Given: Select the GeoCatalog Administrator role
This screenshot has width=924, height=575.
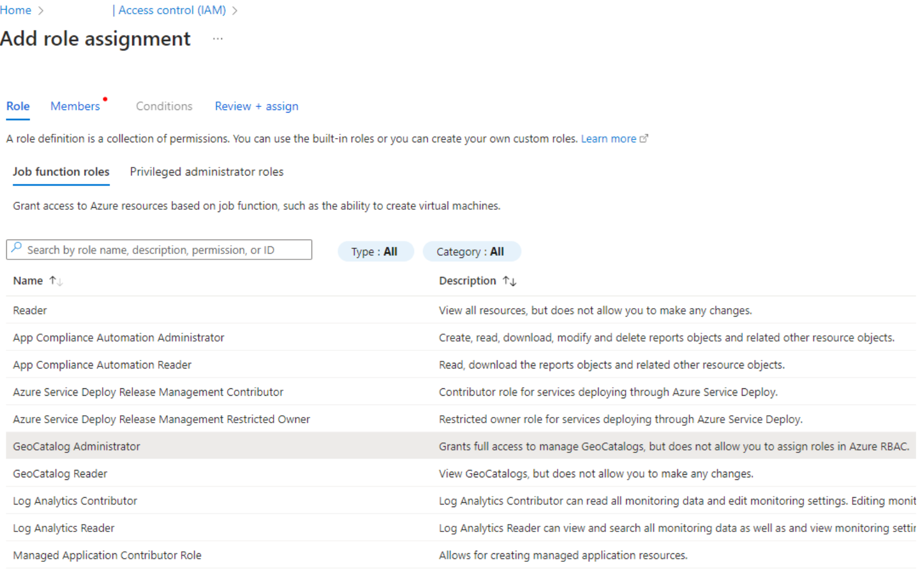Looking at the screenshot, I should 461,446.
